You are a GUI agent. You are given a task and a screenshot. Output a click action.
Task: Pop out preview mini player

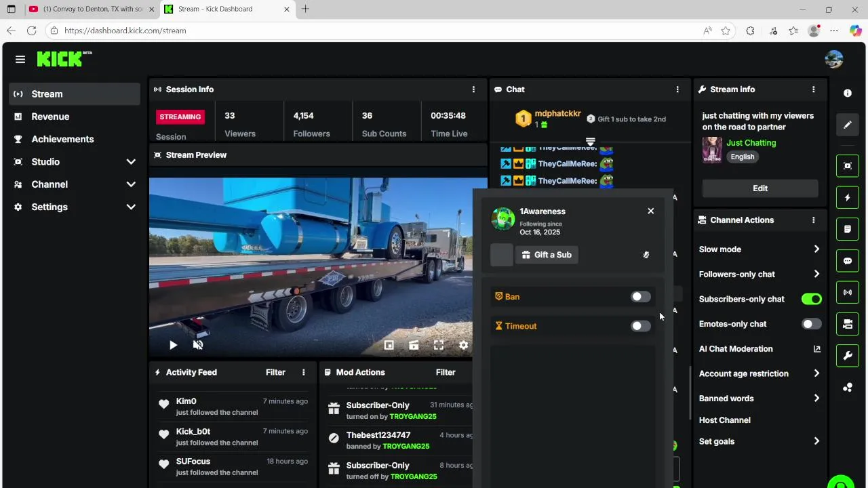tap(389, 345)
